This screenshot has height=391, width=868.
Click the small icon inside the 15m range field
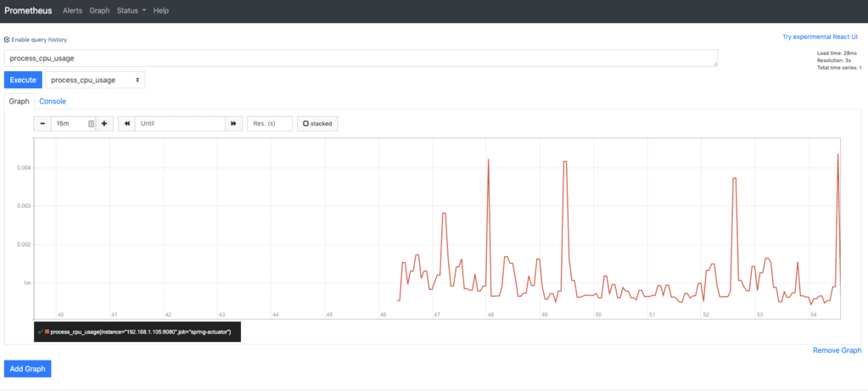92,124
